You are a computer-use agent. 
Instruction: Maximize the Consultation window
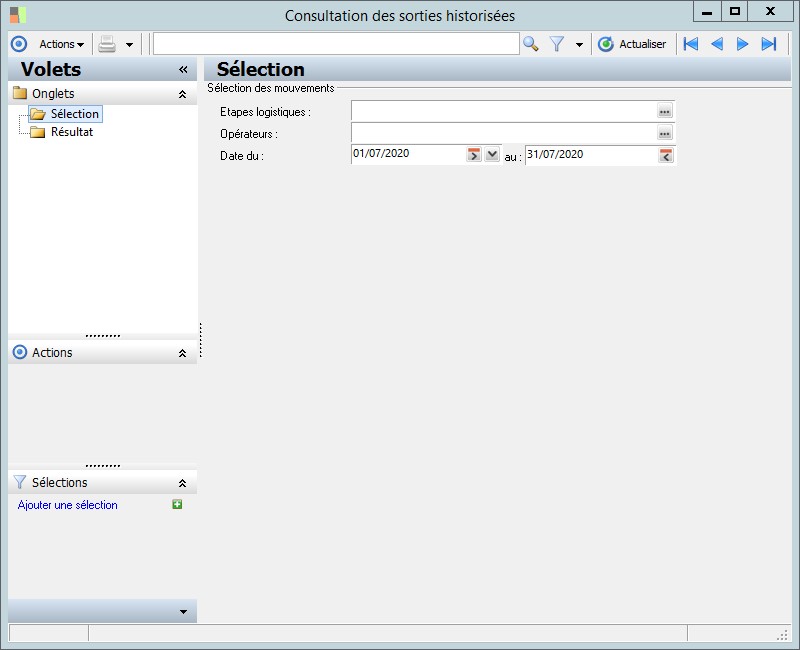(x=735, y=11)
